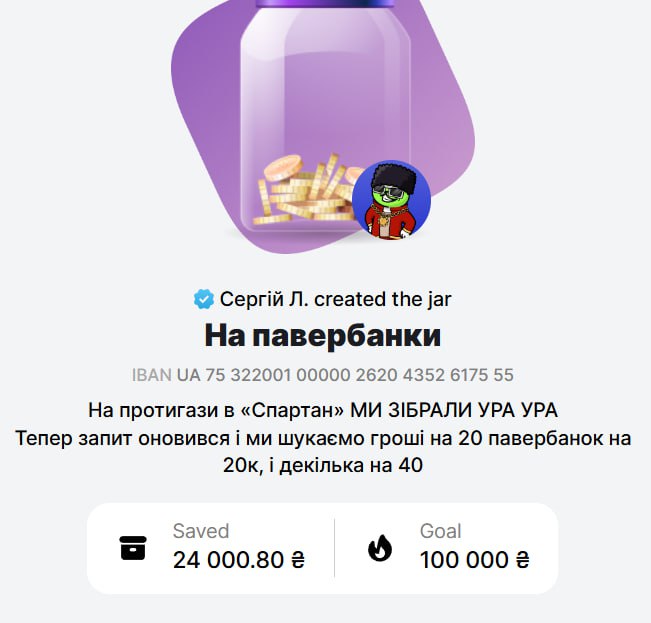Viewport: 651px width, 623px height.
Task: Click the purple jar lid
Action: [x=325, y=4]
